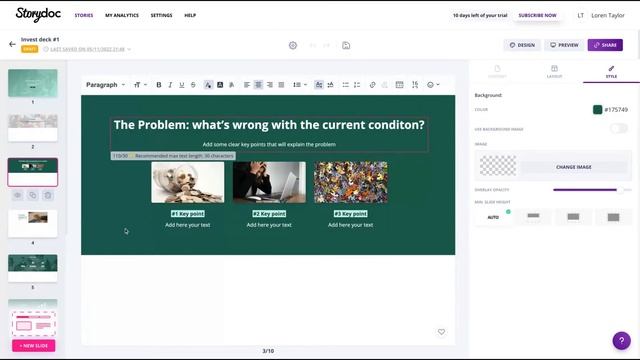Switch to the Style tab
The image size is (640, 360).
point(611,72)
